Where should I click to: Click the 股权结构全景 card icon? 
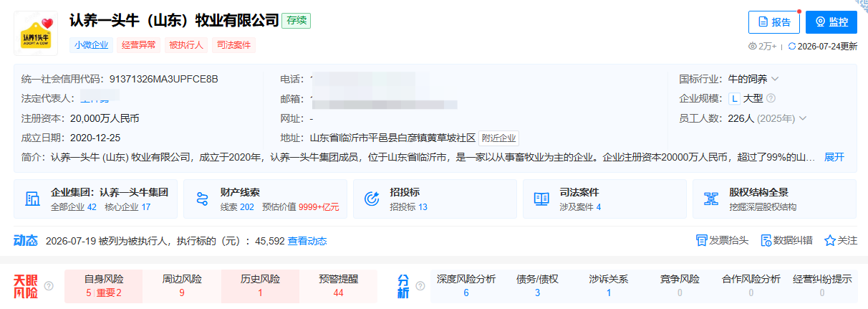pyautogui.click(x=711, y=199)
